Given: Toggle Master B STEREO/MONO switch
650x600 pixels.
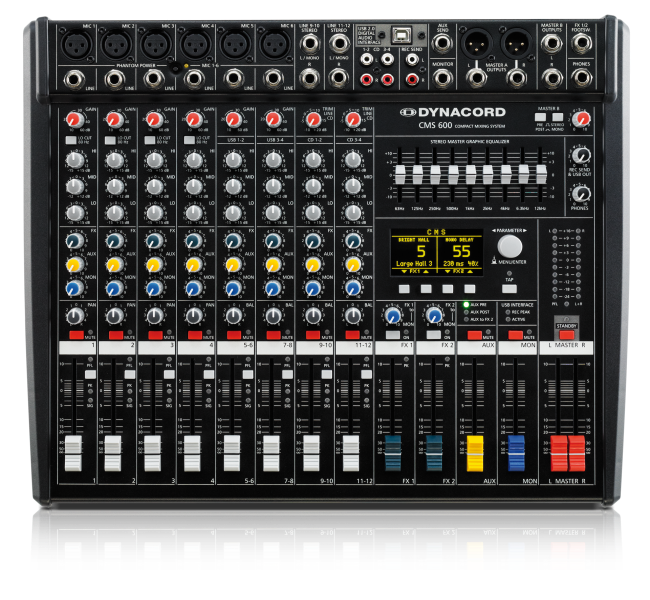Looking at the screenshot, I should [x=558, y=117].
